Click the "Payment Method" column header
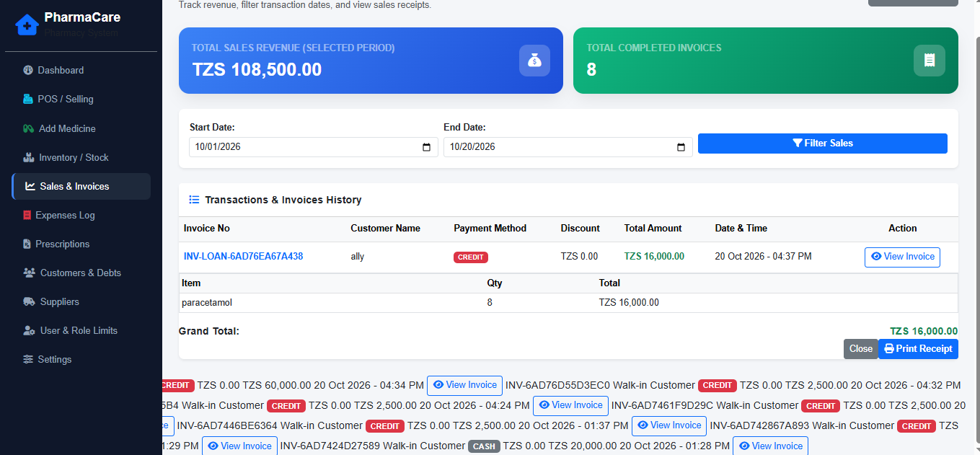 (x=490, y=229)
